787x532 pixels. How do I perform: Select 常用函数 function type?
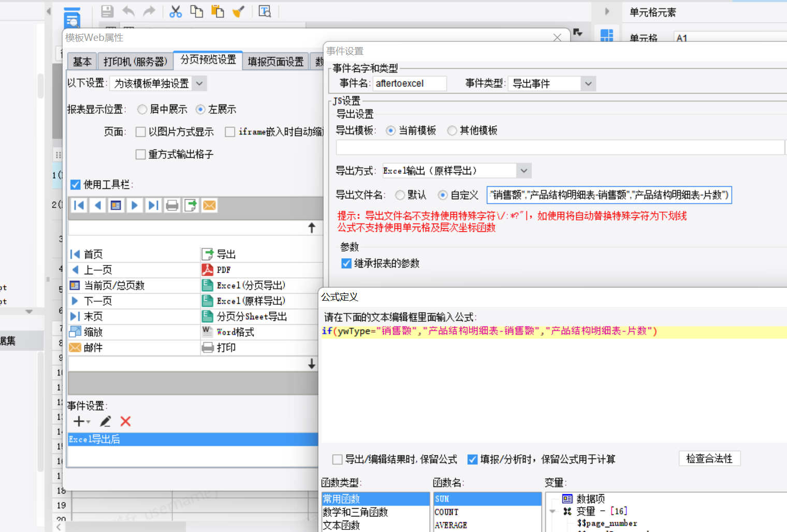pyautogui.click(x=375, y=499)
